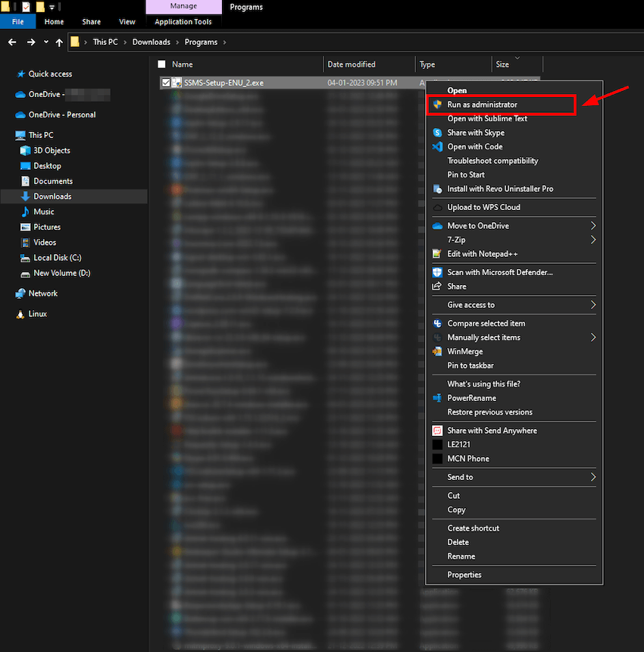Click This PC in the address breadcrumb
This screenshot has width=644, height=652.
point(105,42)
